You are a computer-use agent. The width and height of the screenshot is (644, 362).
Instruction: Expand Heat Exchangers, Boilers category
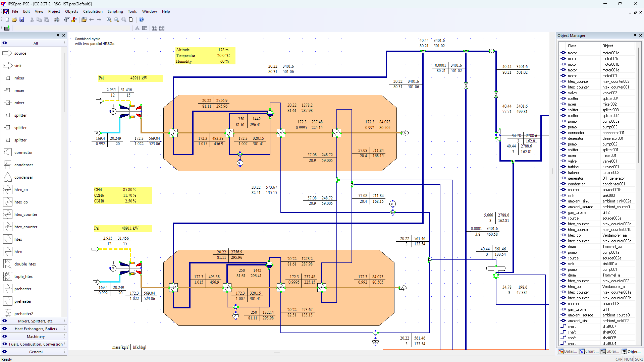[36, 329]
